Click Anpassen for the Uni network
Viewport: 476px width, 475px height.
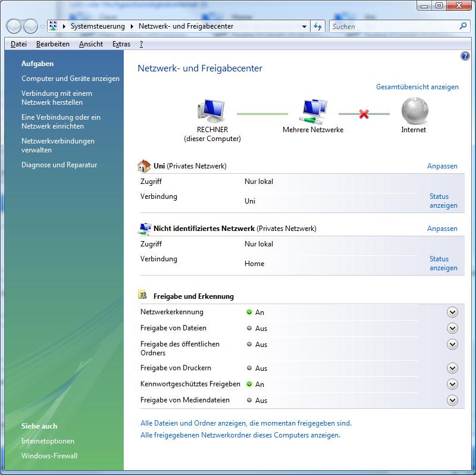click(442, 166)
